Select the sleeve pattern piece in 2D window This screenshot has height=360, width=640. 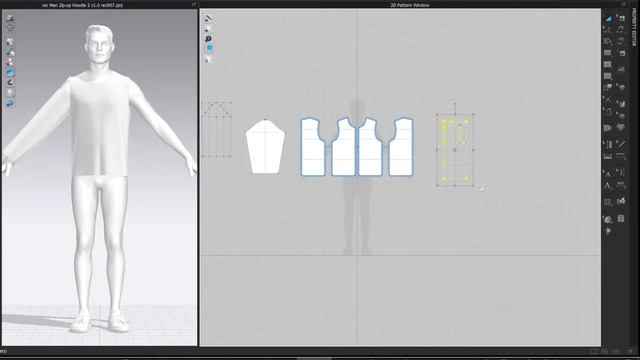265,147
